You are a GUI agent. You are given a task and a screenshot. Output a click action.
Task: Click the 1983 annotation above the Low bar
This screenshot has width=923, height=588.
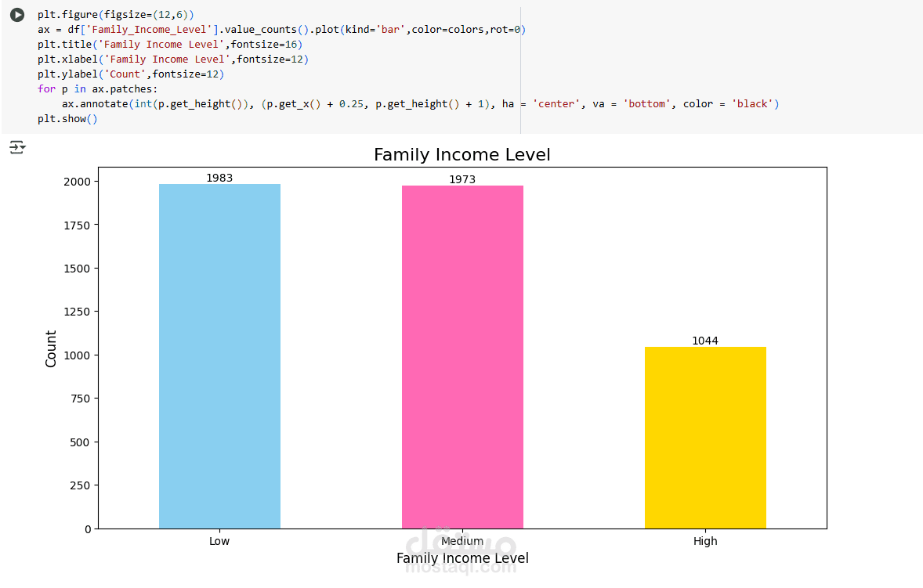[219, 178]
